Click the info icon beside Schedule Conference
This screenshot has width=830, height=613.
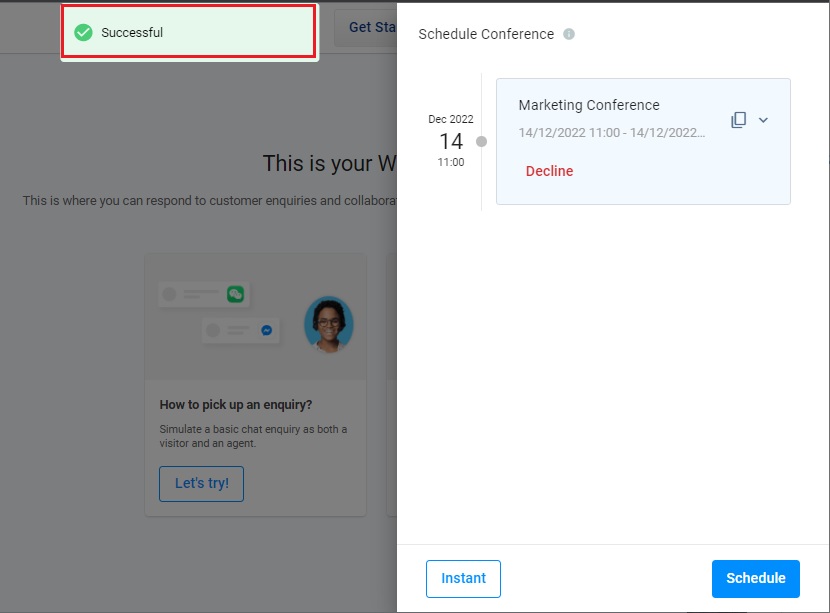pos(569,34)
